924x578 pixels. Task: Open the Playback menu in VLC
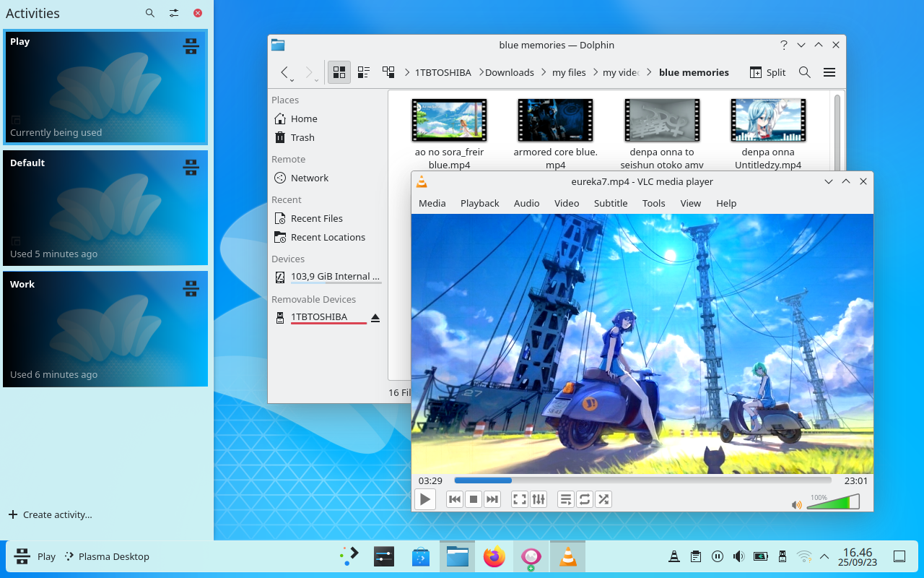pos(479,203)
